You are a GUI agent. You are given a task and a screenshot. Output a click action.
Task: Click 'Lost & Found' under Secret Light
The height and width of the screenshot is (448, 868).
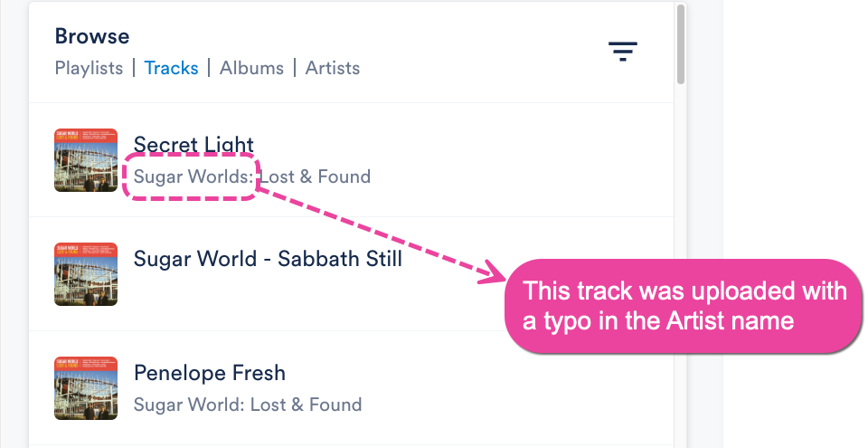click(x=316, y=176)
